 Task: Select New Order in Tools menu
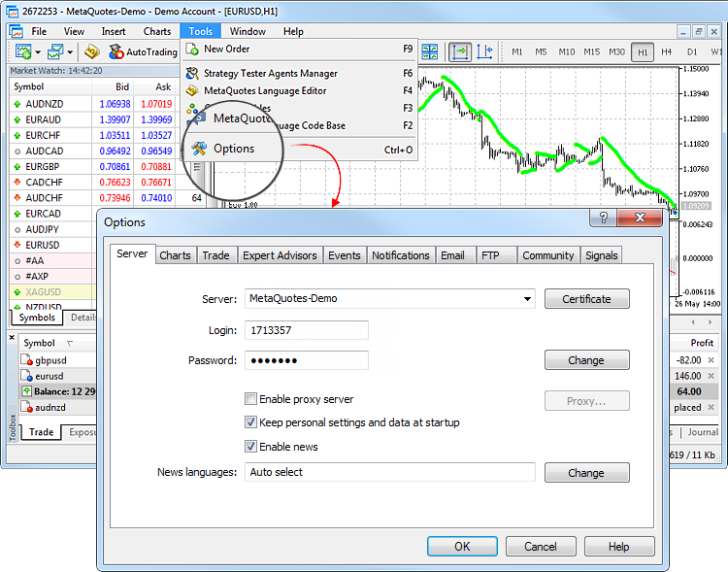click(x=299, y=49)
